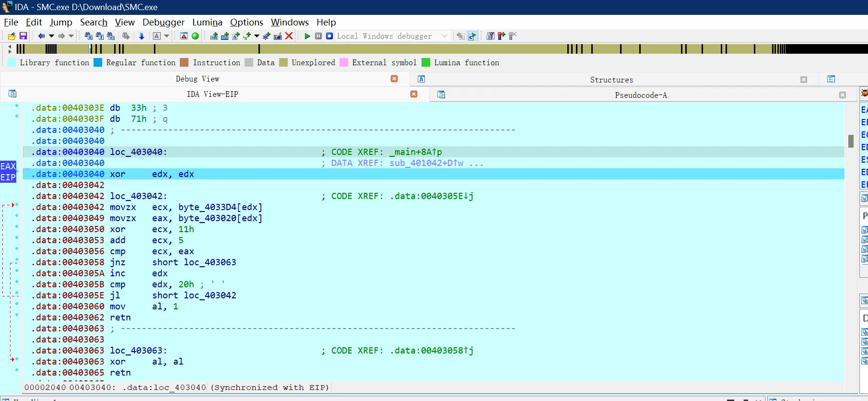Start the process with green play button

[307, 36]
